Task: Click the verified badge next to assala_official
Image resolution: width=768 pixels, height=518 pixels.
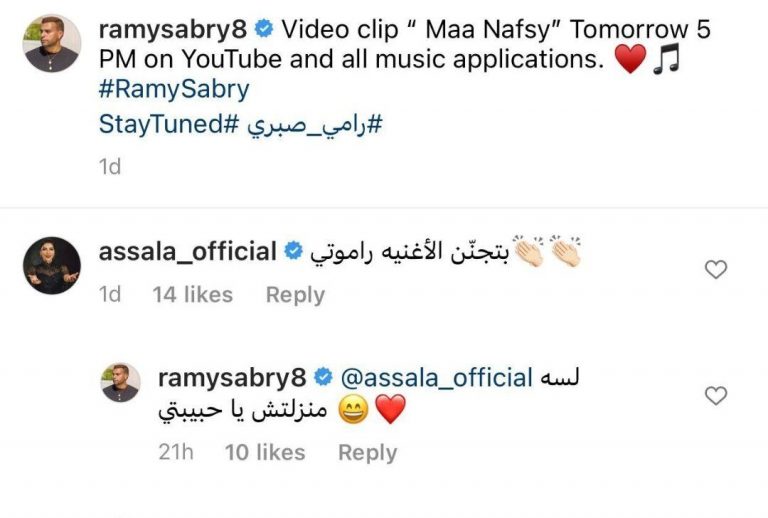Action: point(294,251)
